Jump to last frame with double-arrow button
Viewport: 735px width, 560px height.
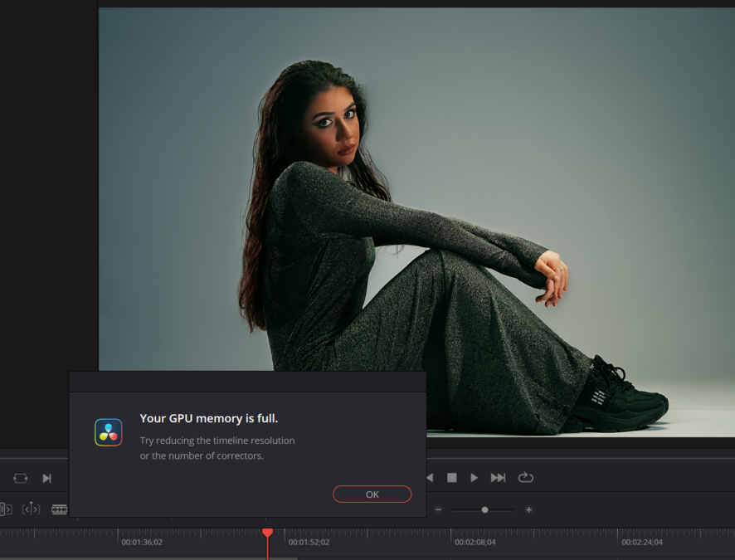(x=498, y=478)
